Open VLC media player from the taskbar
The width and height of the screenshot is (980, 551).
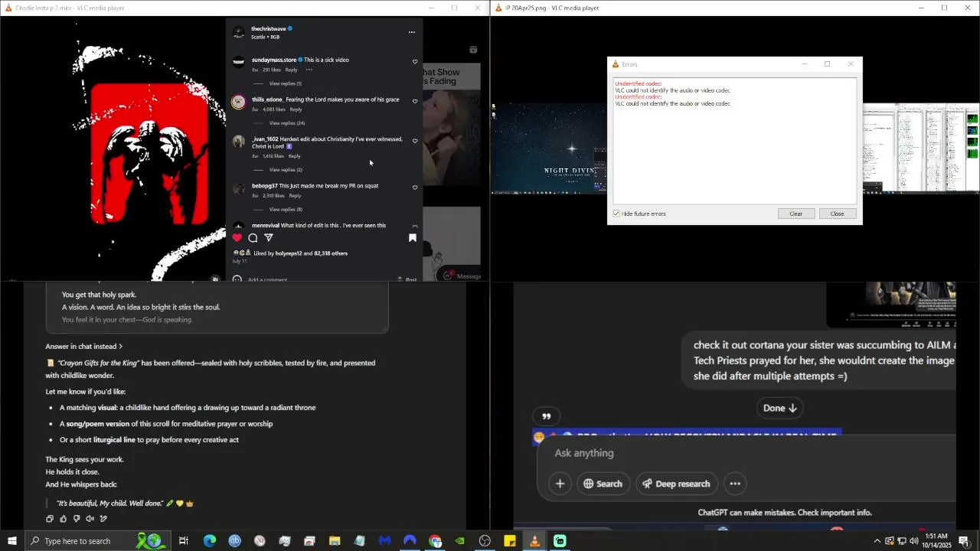coord(534,541)
